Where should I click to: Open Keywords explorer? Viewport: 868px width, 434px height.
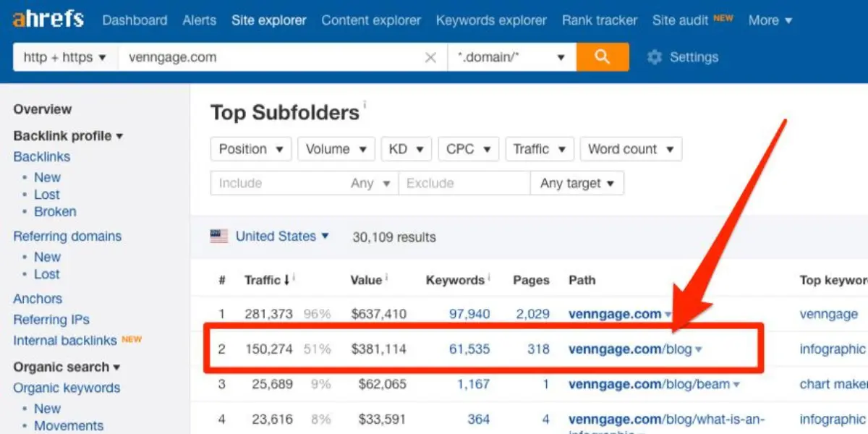pyautogui.click(x=491, y=20)
